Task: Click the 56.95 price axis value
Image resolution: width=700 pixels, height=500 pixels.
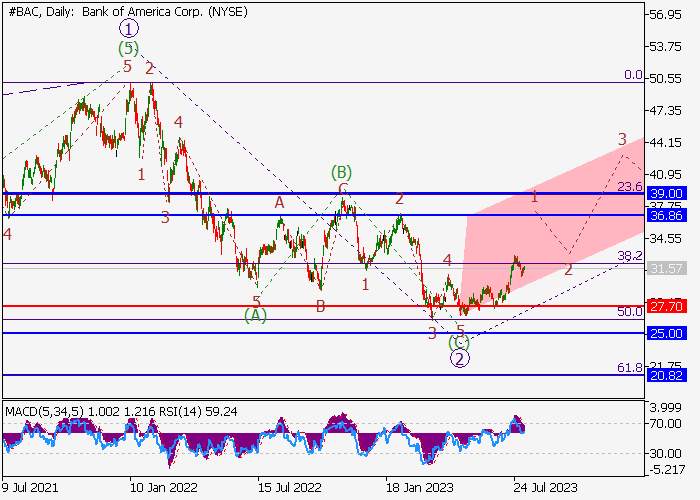Action: pyautogui.click(x=666, y=15)
